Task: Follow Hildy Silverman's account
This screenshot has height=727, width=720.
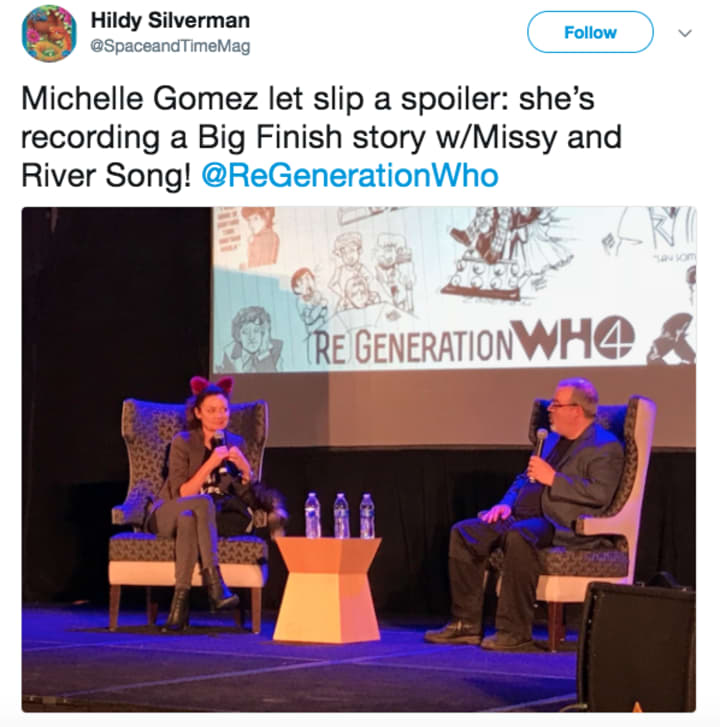Action: point(590,32)
